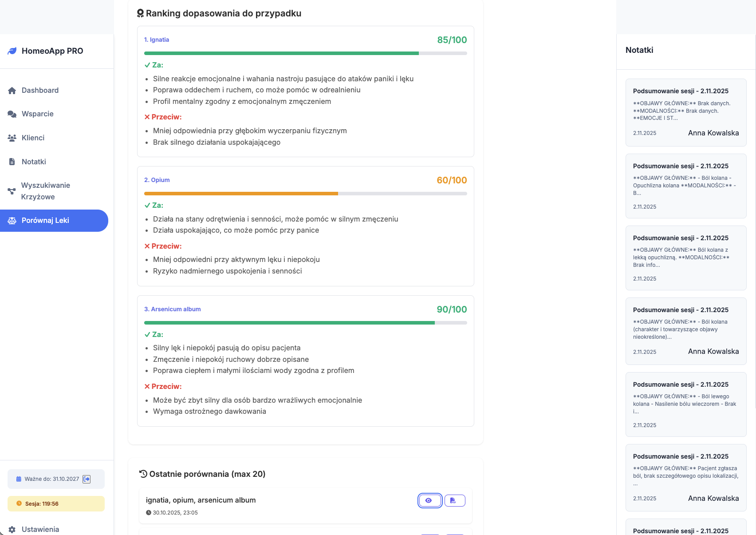Click the Dashboard home icon
This screenshot has height=535, width=756.
pos(12,91)
